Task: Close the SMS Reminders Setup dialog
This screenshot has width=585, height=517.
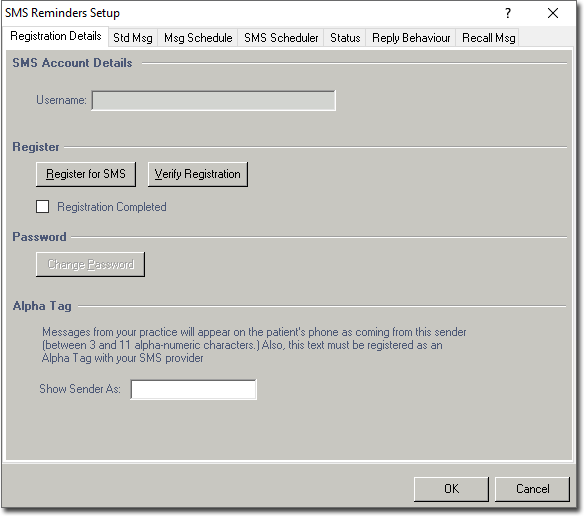Action: (553, 13)
